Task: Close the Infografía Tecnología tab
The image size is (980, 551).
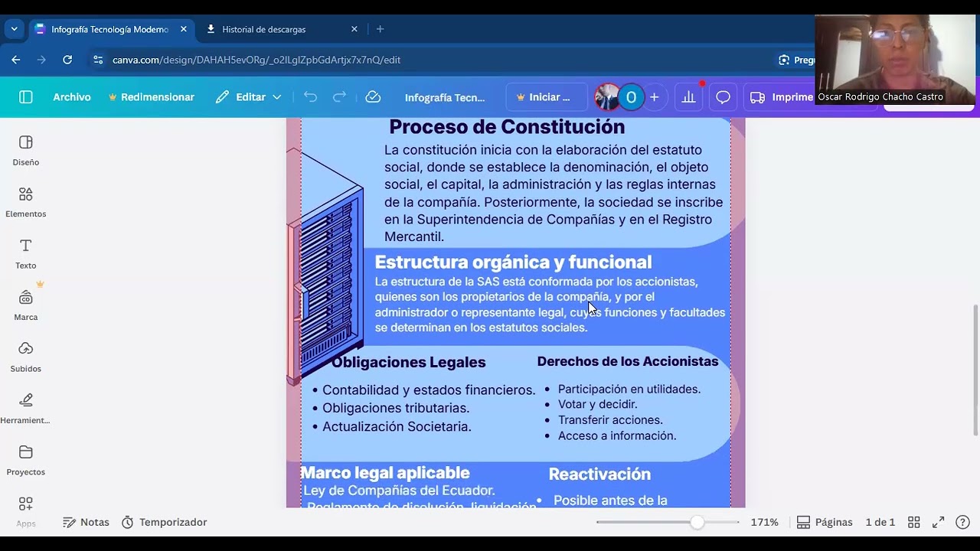Action: [x=183, y=29]
